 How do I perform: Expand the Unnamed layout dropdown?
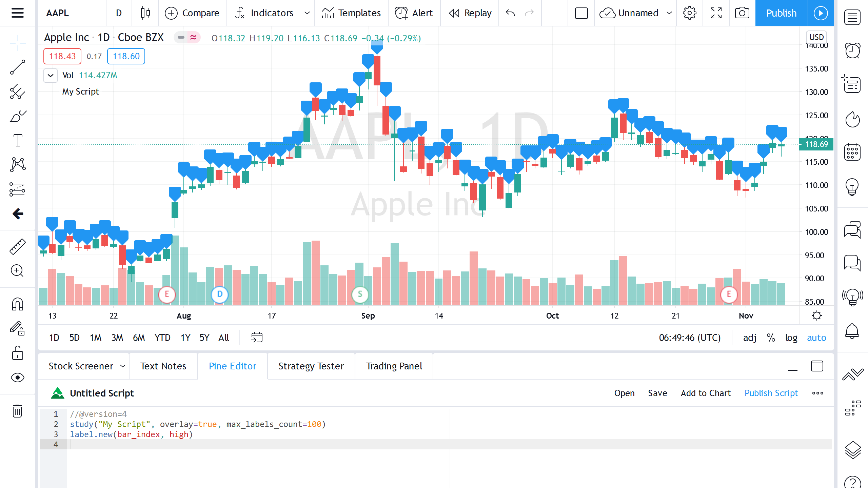pyautogui.click(x=669, y=13)
